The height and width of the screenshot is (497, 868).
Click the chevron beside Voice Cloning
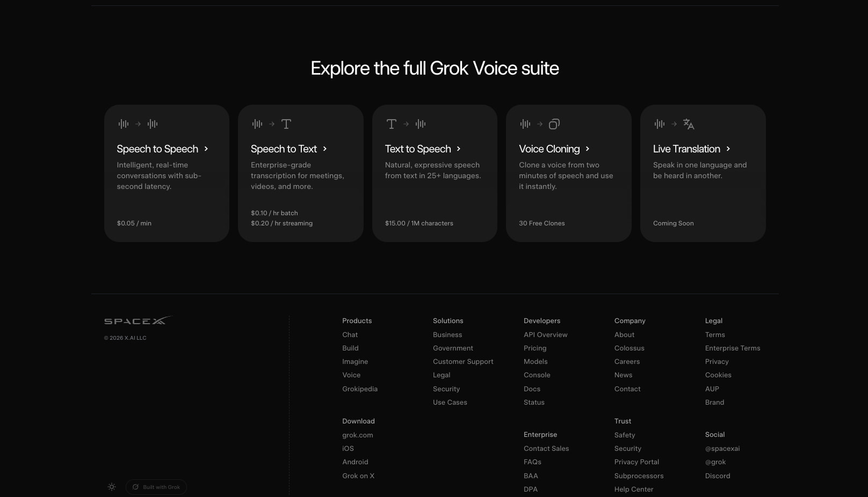click(588, 149)
